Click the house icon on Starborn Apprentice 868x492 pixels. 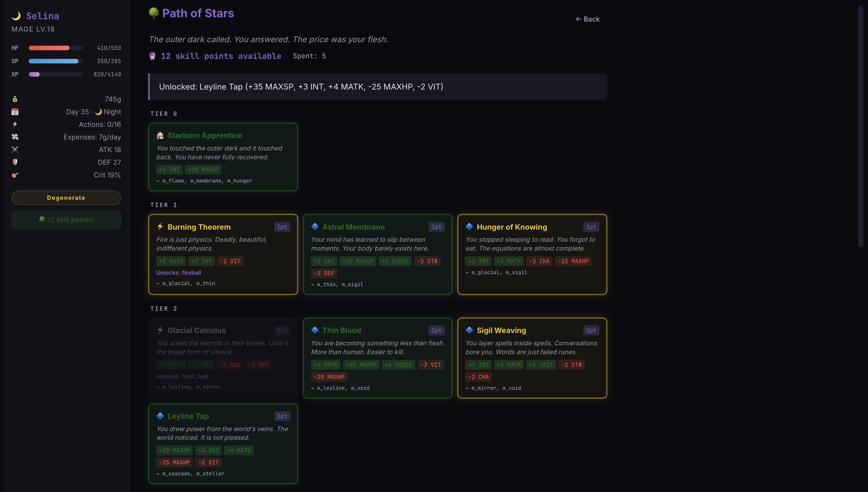[160, 135]
